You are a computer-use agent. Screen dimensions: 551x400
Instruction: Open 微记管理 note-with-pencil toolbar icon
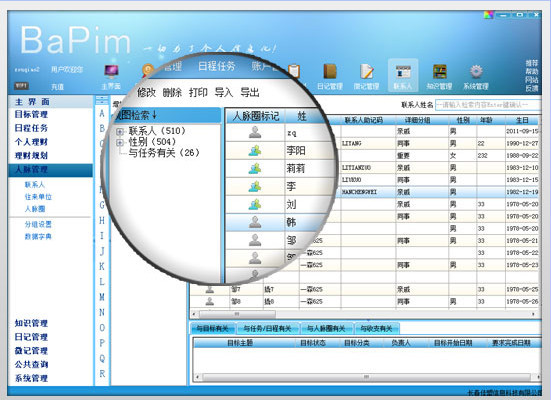[367, 71]
